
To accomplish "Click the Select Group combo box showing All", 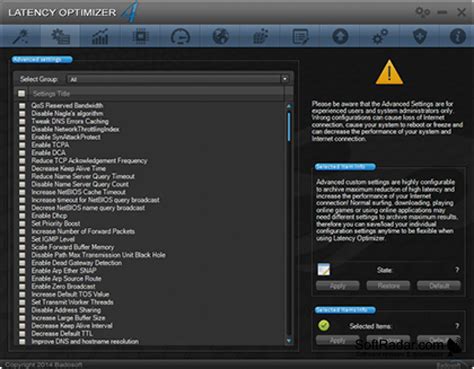I will (178, 79).
